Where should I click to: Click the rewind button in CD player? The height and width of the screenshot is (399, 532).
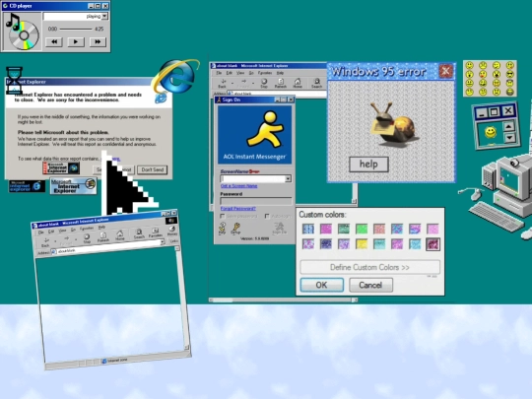pos(54,41)
